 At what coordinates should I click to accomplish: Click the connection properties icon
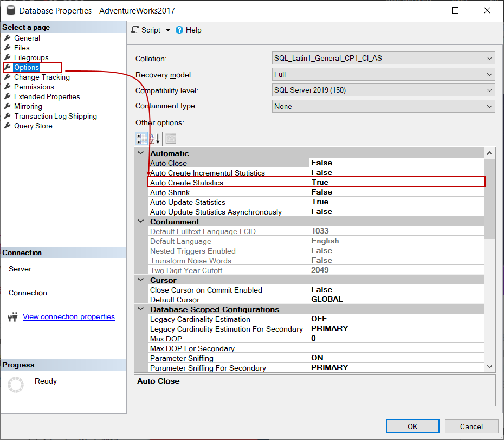tap(13, 317)
